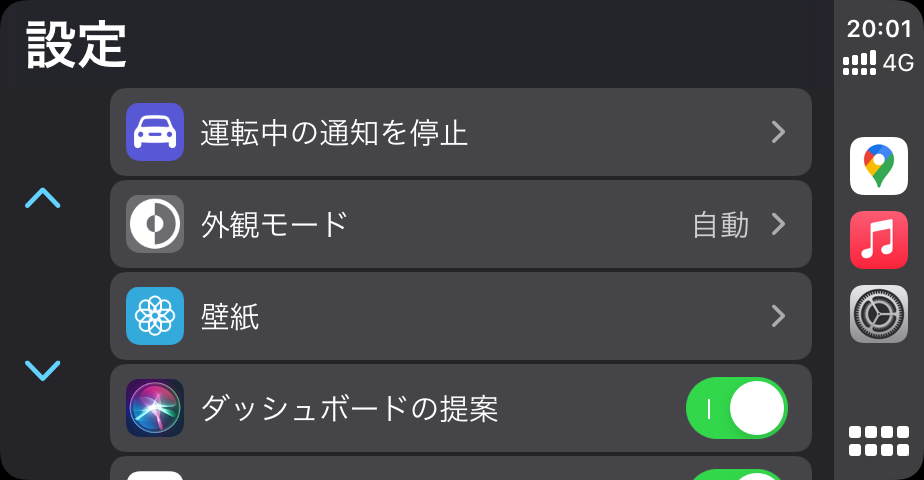Open Google Maps from the sidebar

tap(879, 166)
